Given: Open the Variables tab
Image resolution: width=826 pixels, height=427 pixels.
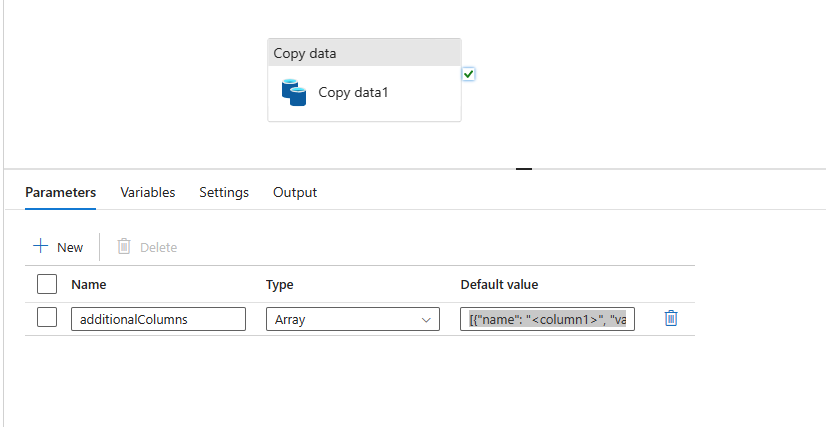Looking at the screenshot, I should [148, 192].
